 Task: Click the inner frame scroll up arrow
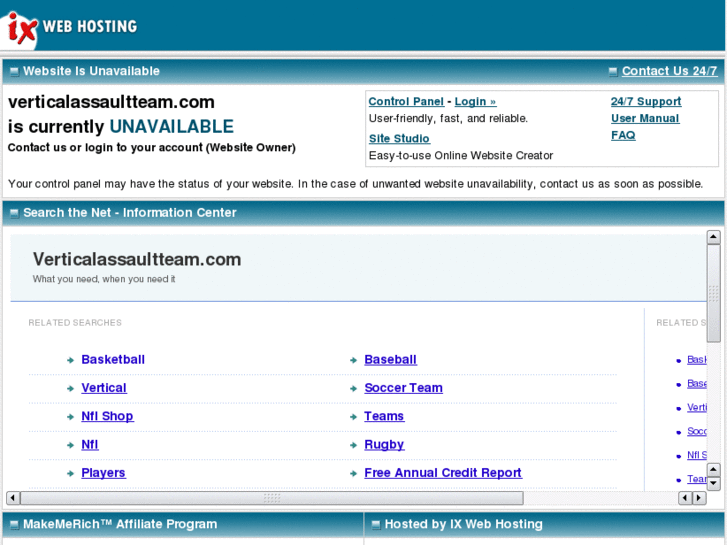click(714, 470)
